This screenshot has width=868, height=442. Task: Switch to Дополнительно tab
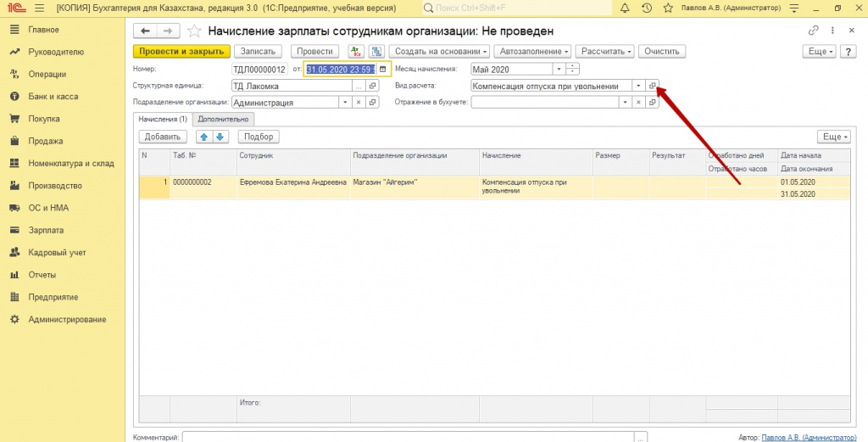pos(223,119)
